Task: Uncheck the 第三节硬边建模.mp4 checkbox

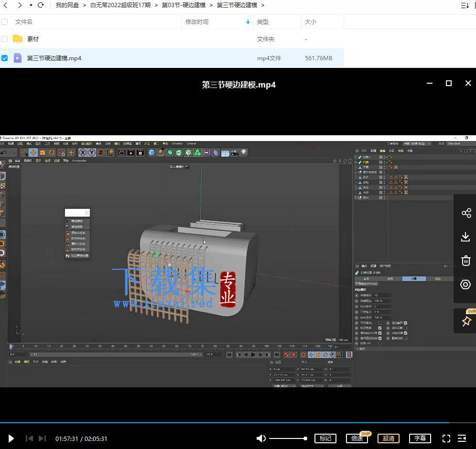Action: (x=5, y=58)
